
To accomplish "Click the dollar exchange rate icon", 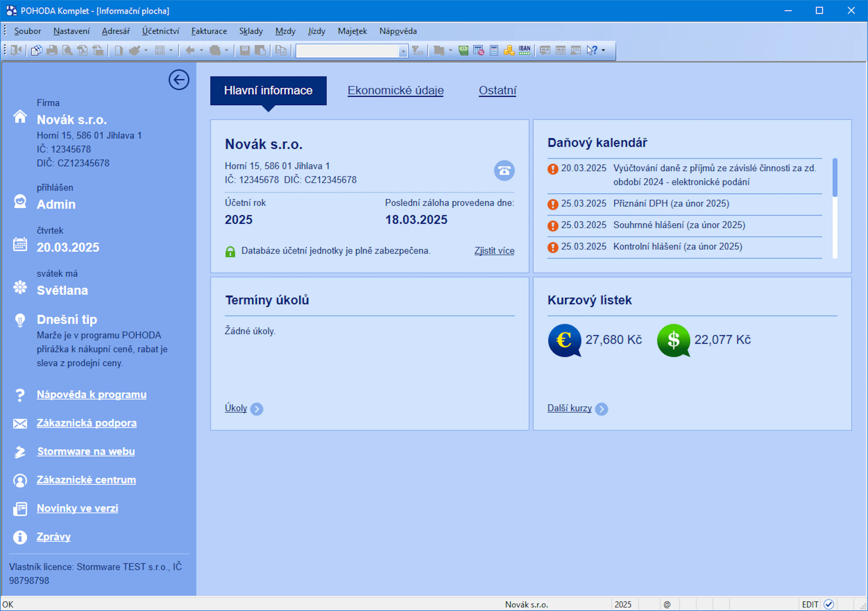I will (x=673, y=340).
